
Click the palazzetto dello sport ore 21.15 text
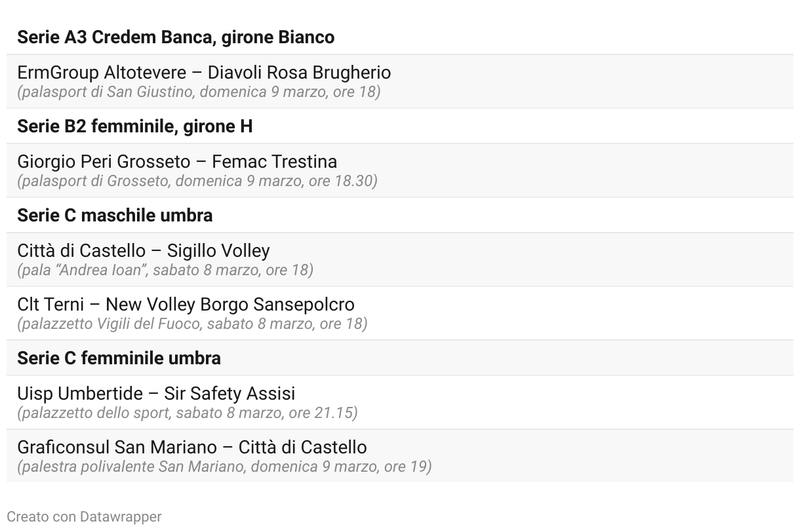pos(188,413)
